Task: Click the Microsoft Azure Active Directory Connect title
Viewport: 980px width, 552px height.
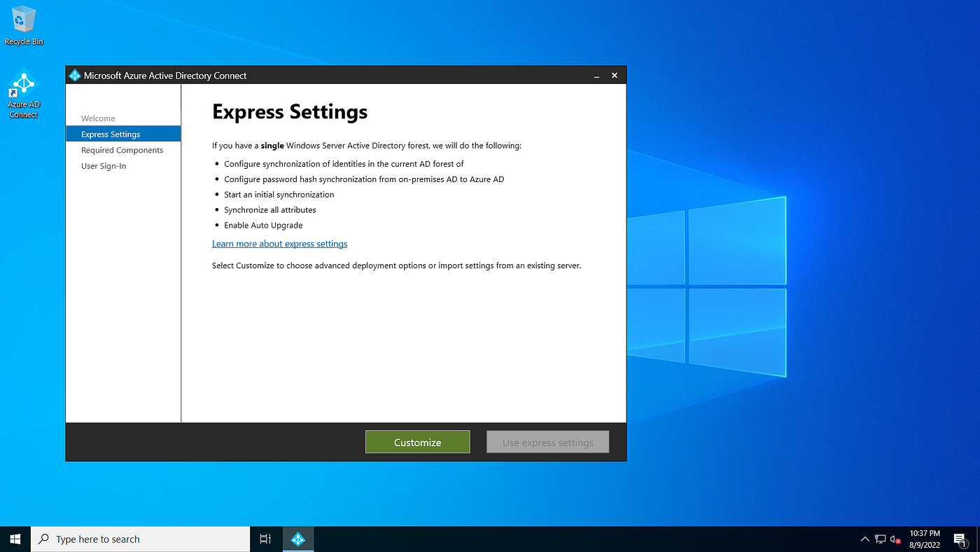Action: [165, 76]
